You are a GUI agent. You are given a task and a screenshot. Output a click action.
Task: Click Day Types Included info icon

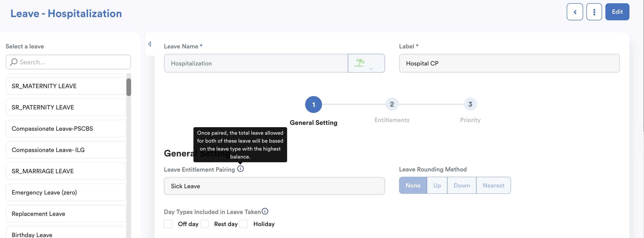tap(265, 211)
